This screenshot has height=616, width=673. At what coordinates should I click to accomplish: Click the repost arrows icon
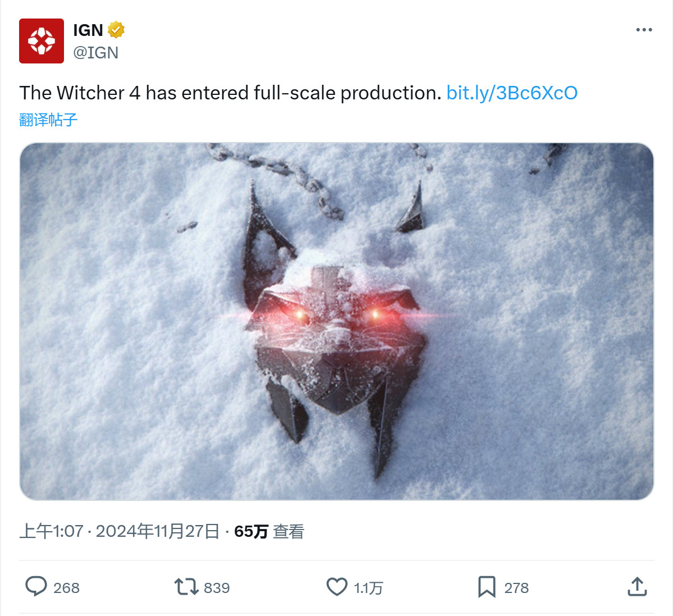coord(186,587)
